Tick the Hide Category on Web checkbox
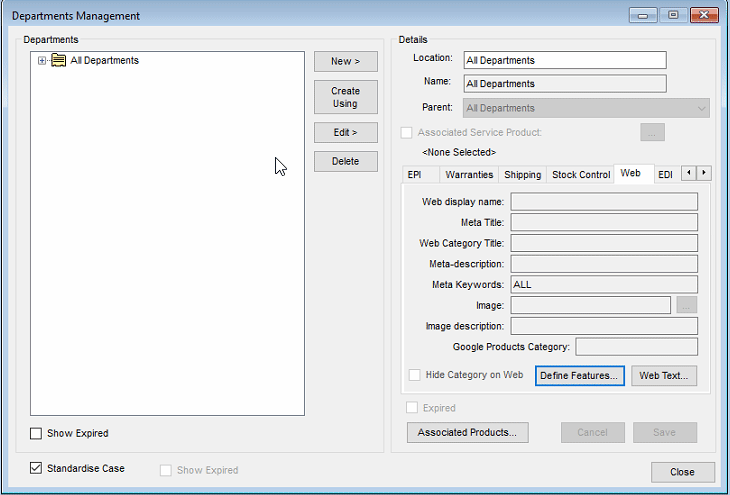 coord(415,375)
